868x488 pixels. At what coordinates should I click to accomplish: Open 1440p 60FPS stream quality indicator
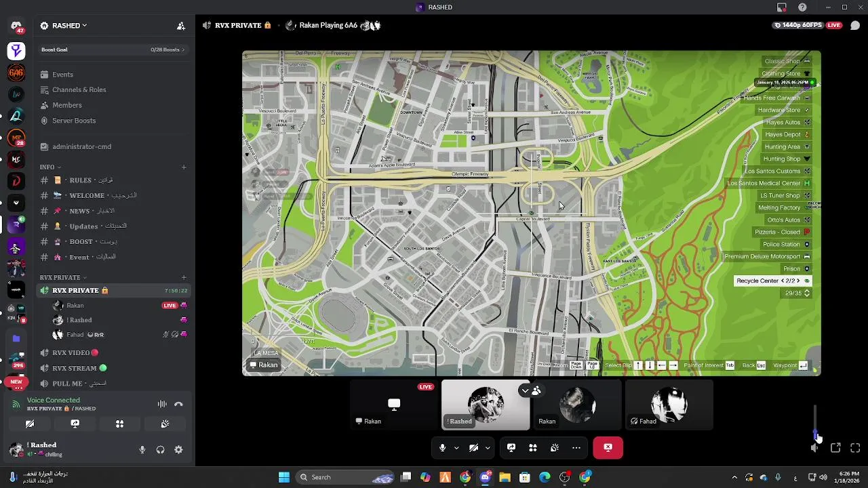[799, 25]
